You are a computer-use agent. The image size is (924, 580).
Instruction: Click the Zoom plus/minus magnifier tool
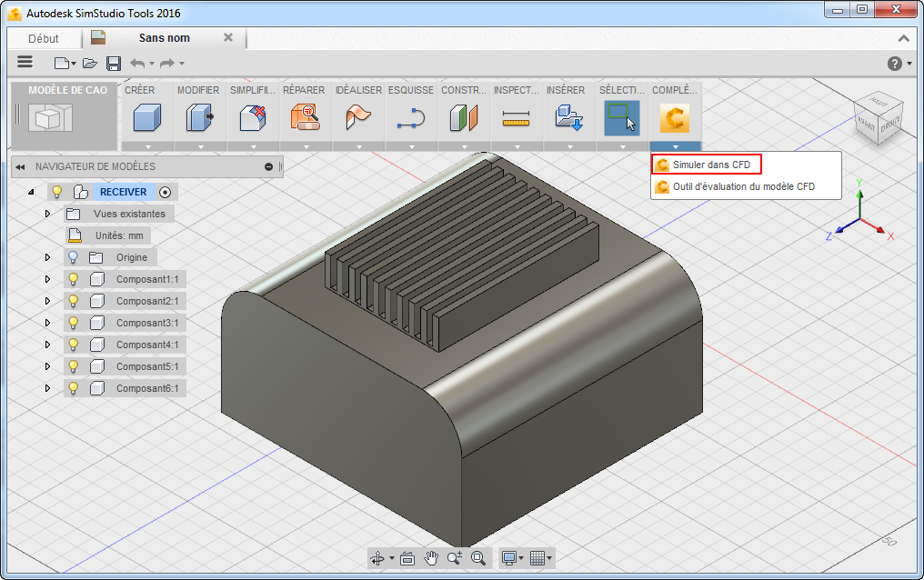pos(455,557)
